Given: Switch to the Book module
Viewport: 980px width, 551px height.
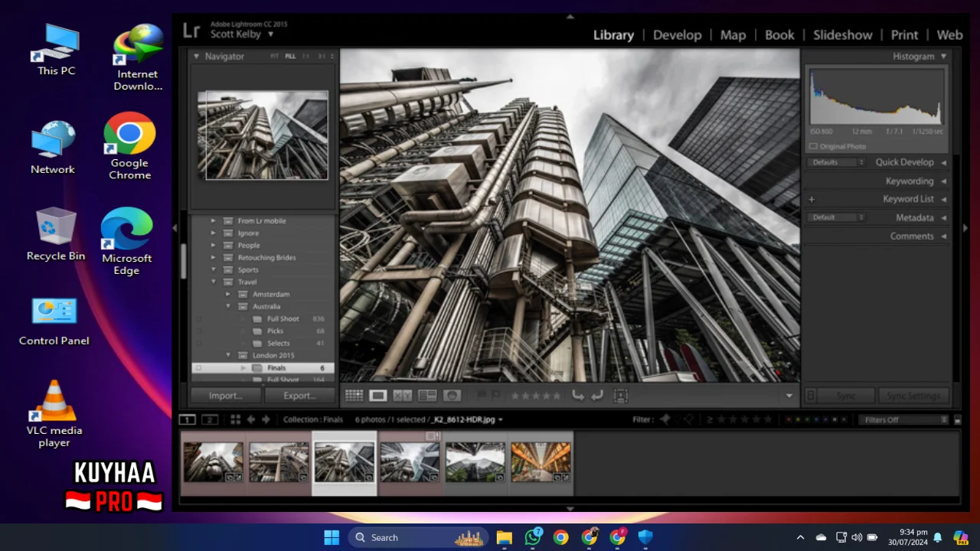Looking at the screenshot, I should click(x=779, y=35).
